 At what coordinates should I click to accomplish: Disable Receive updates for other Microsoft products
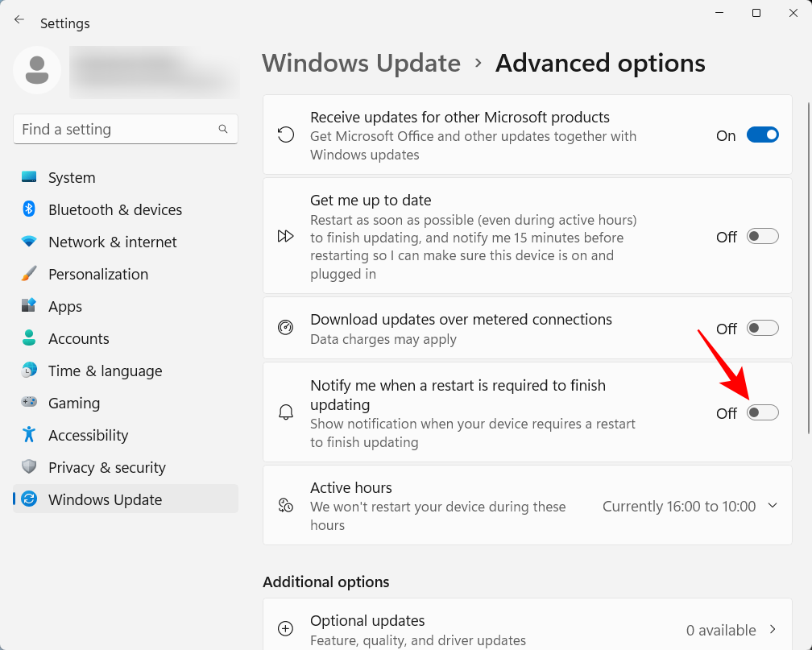click(762, 135)
